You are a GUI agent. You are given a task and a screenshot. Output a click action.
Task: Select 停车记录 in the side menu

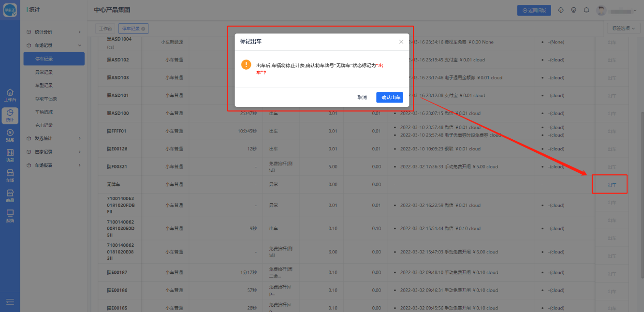pyautogui.click(x=54, y=59)
